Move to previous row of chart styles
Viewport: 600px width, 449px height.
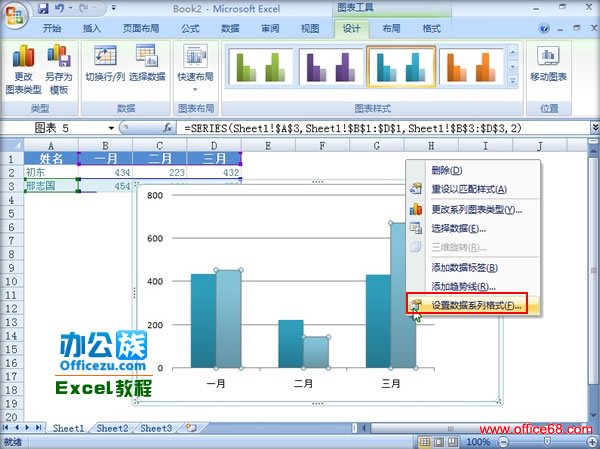(x=512, y=52)
